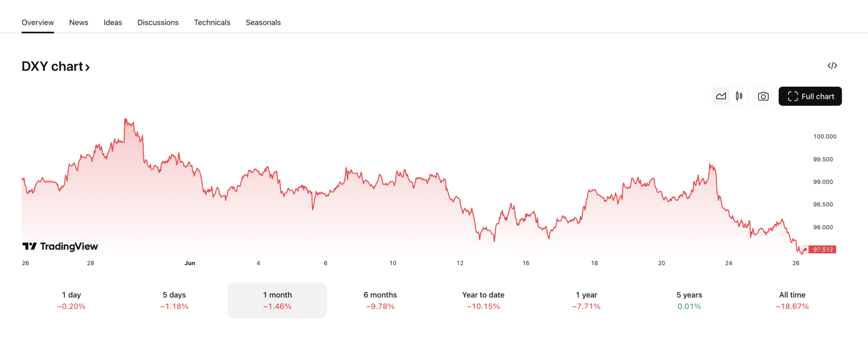The width and height of the screenshot is (868, 341).
Task: Select the All time range
Action: pyautogui.click(x=793, y=300)
